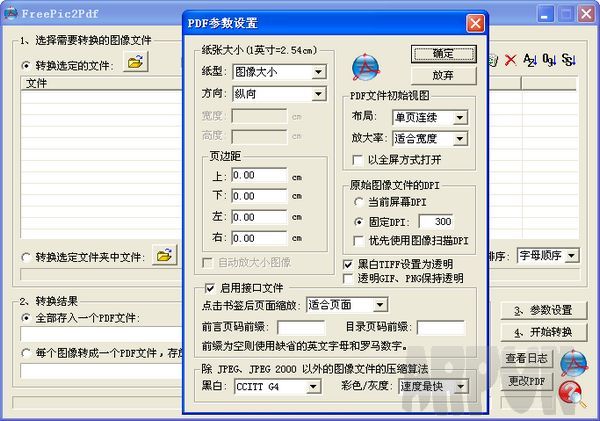
Task: Toggle 优先使用图像扫描DPI checkbox
Action: [359, 241]
